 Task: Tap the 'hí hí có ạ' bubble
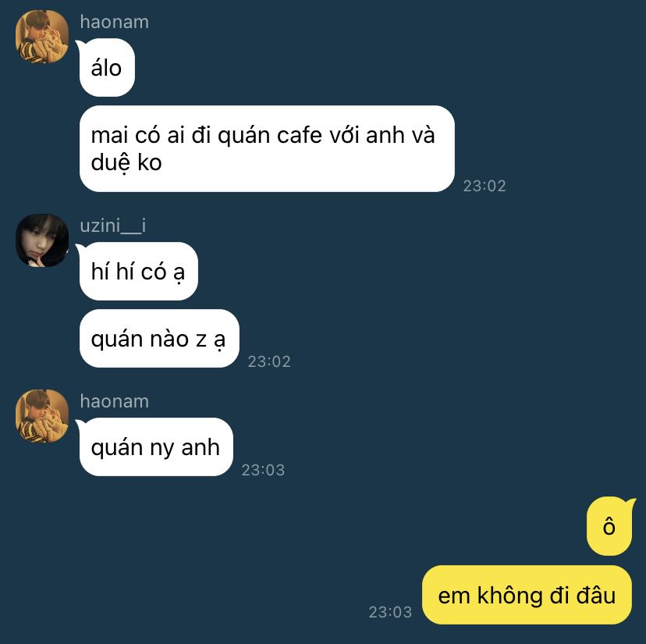pos(138,272)
